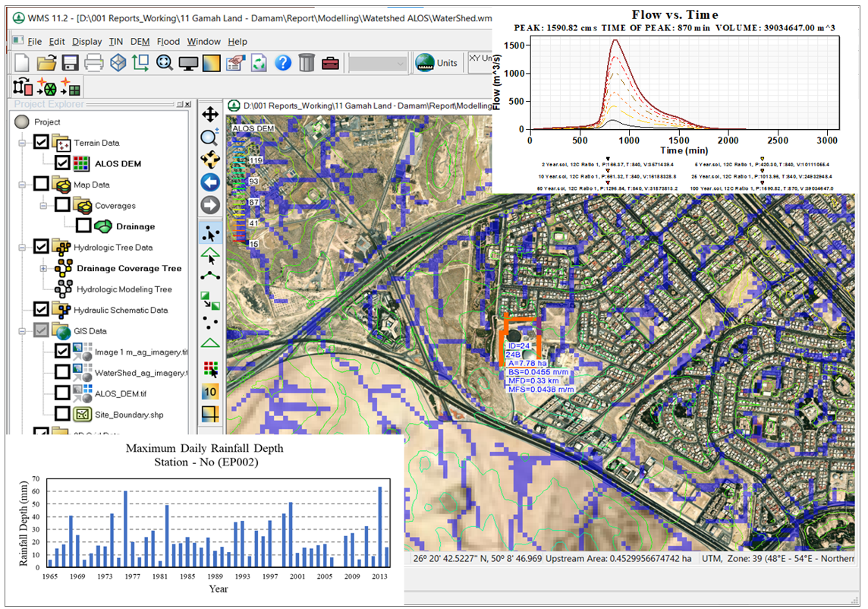868x609 pixels.
Task: Click the Print icon in toolbar
Action: coord(94,63)
